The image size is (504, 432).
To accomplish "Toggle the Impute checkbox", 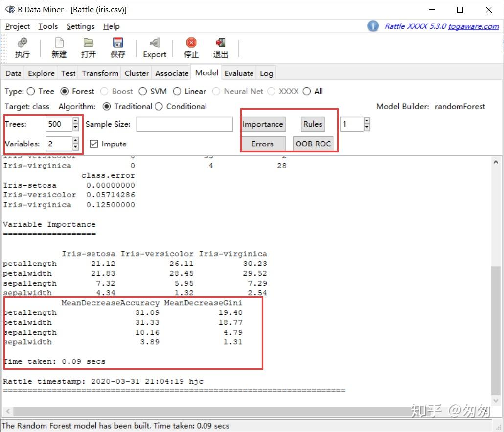I will (94, 144).
